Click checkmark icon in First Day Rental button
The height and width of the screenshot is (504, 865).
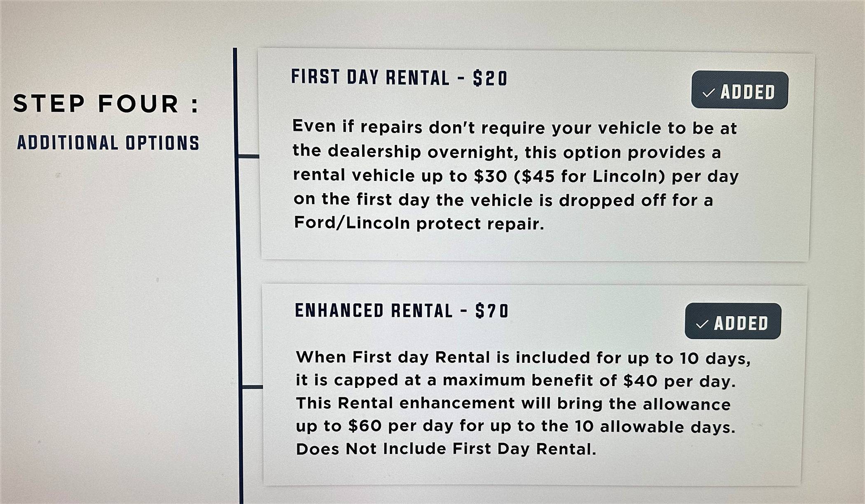click(708, 93)
